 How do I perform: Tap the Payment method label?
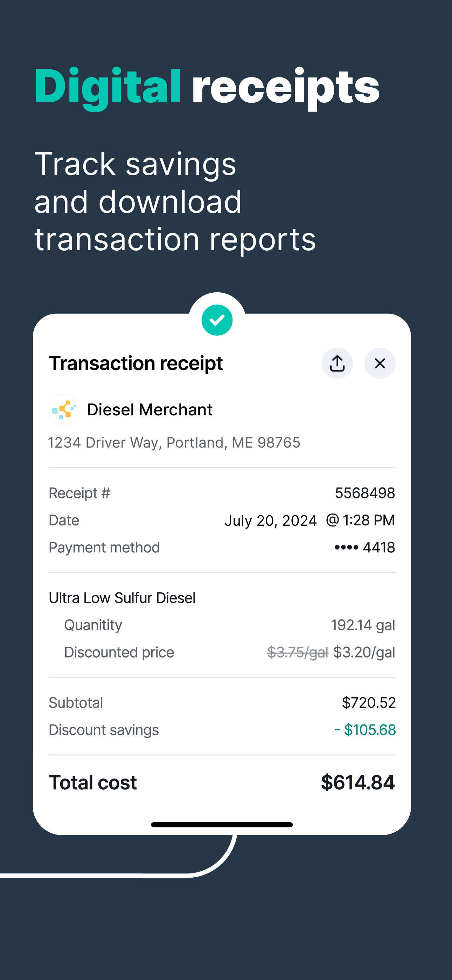104,547
